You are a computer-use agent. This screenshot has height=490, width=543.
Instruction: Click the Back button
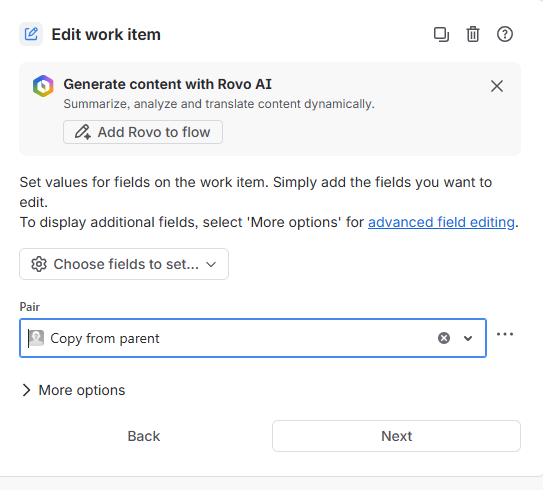pyautogui.click(x=144, y=436)
